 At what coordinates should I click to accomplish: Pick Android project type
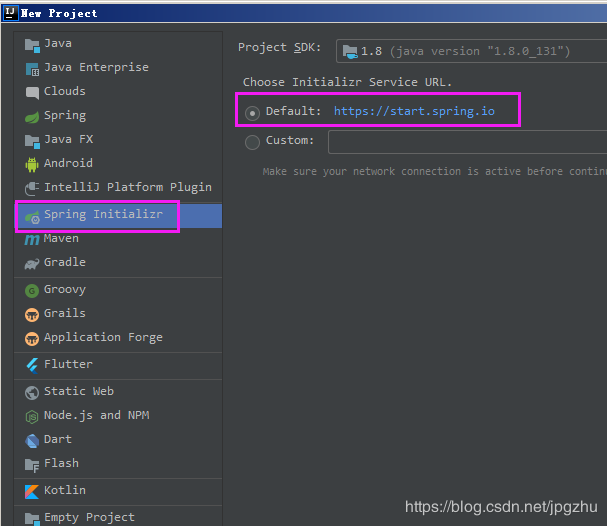pos(118,163)
